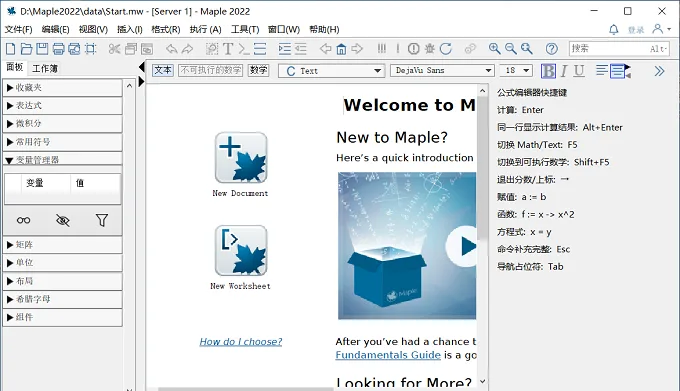
Task: Open the help question mark icon
Action: click(x=552, y=49)
